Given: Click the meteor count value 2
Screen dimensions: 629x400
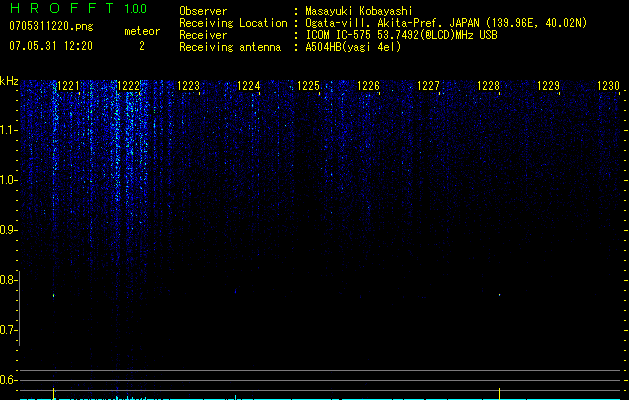Looking at the screenshot, I should [142, 46].
